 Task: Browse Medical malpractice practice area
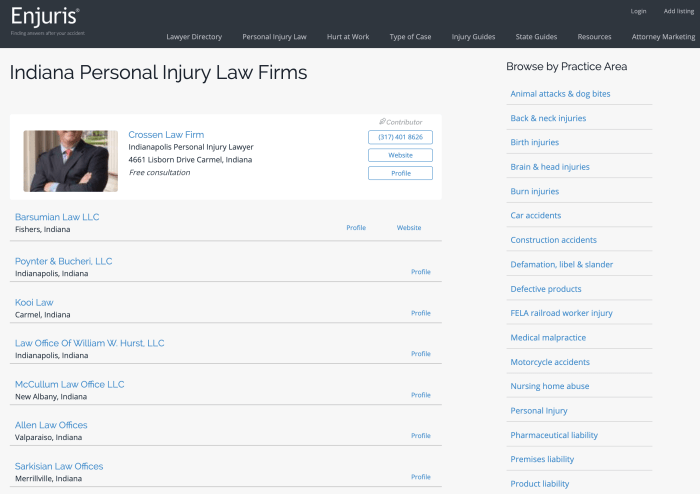(548, 338)
